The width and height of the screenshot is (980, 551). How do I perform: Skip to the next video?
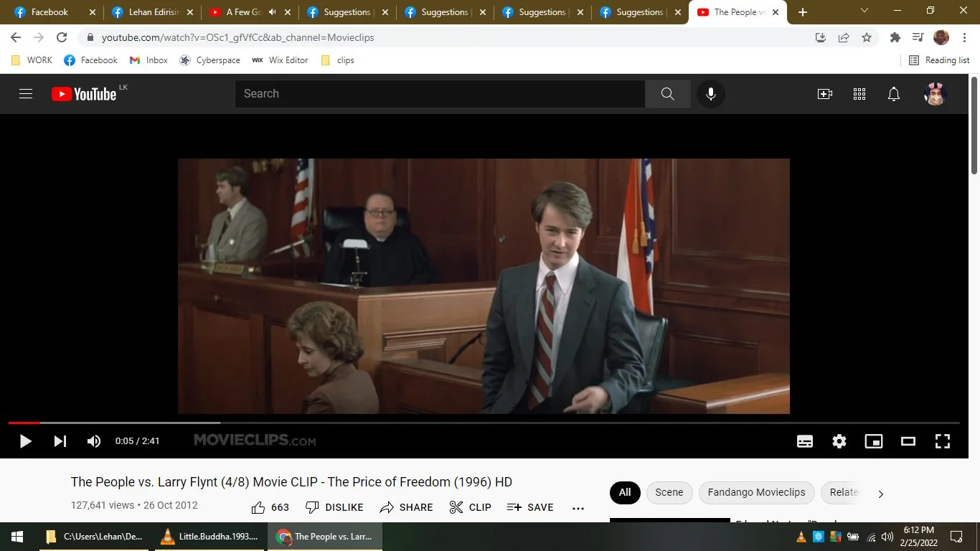coord(60,441)
